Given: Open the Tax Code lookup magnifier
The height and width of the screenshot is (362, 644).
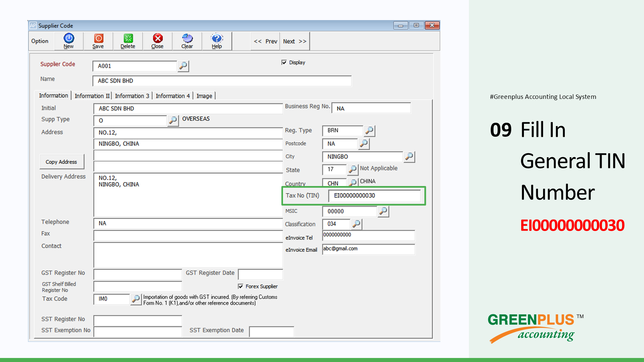Looking at the screenshot, I should click(136, 299).
